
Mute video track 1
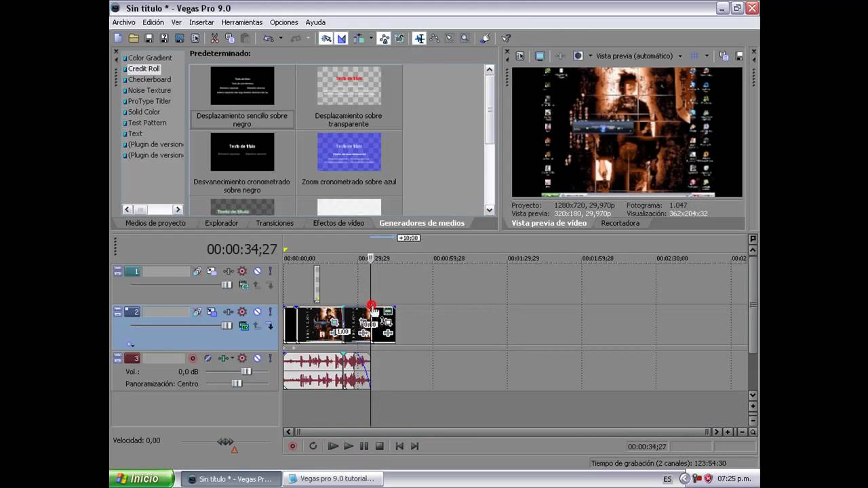click(257, 271)
